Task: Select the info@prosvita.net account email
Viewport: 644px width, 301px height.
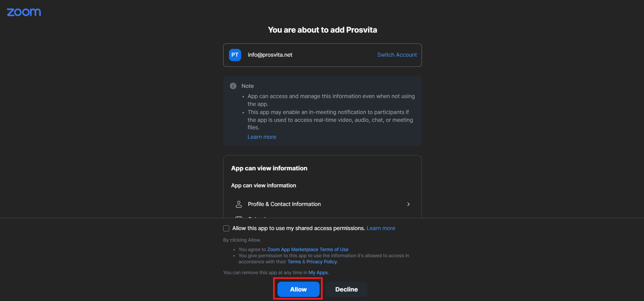Action: (x=270, y=55)
